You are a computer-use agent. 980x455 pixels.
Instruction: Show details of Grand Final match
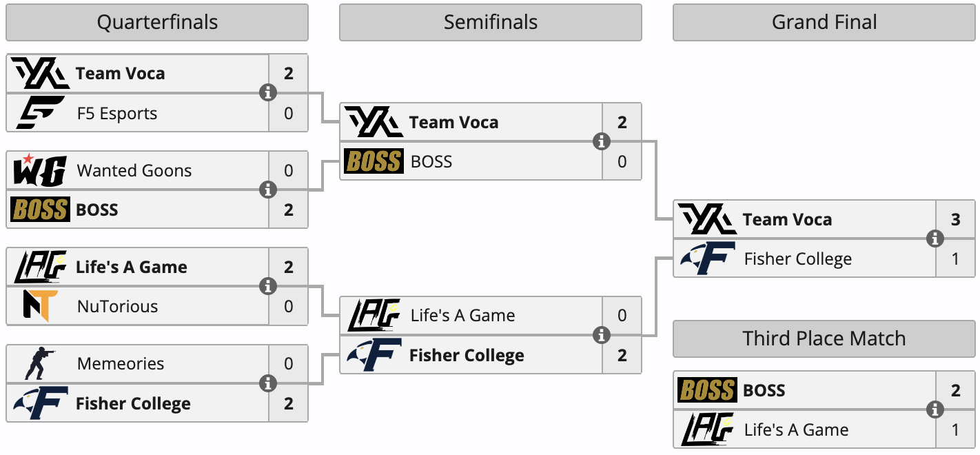(935, 239)
